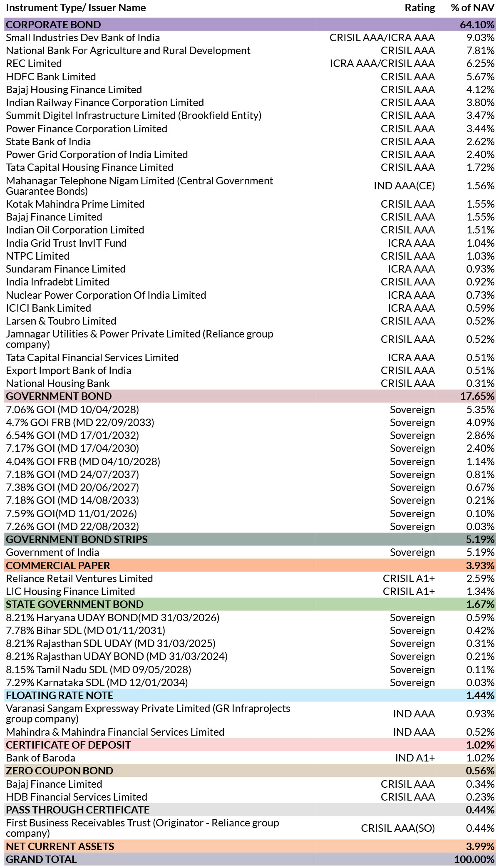
Task: Click the GRAND TOTAL row
Action: click(250, 859)
